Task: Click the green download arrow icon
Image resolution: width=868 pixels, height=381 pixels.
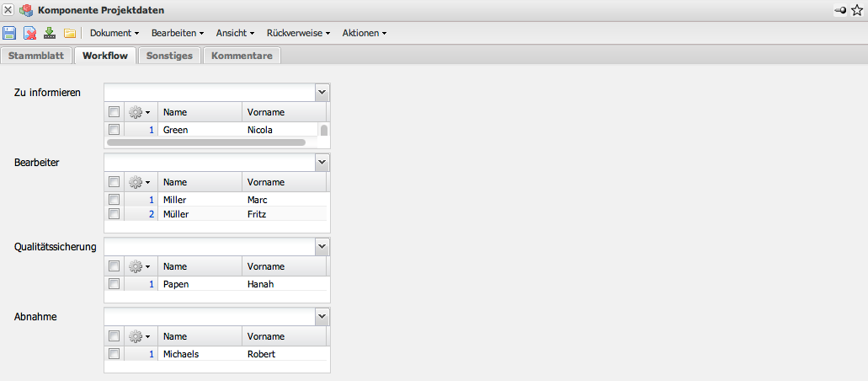Action: point(50,33)
